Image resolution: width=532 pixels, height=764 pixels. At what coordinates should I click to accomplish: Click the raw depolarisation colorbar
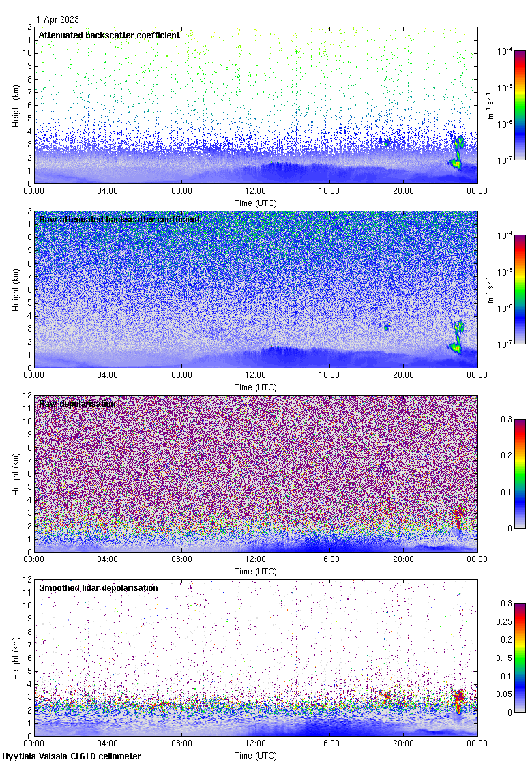pyautogui.click(x=520, y=473)
